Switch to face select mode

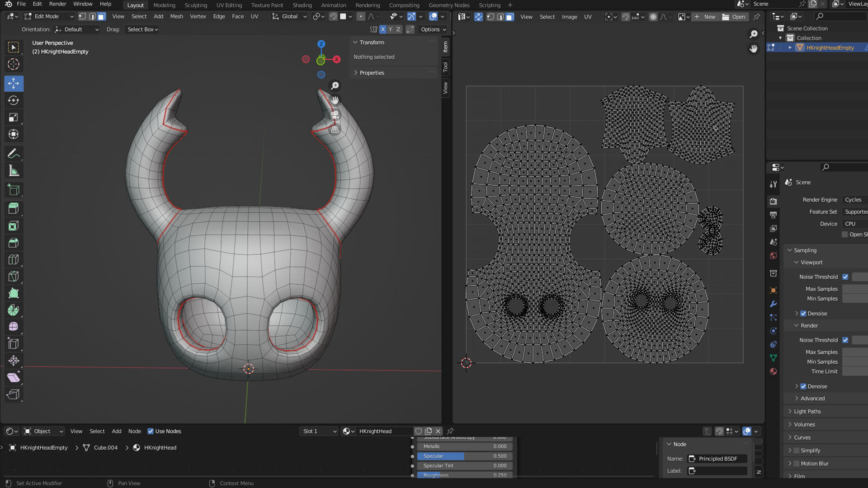102,16
